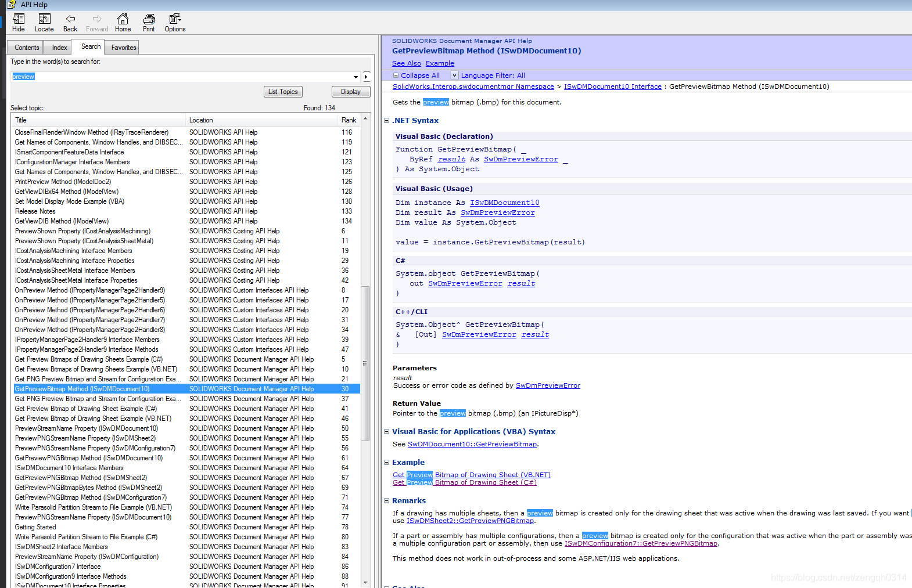Open the Favorites tab
912x588 pixels.
click(124, 48)
